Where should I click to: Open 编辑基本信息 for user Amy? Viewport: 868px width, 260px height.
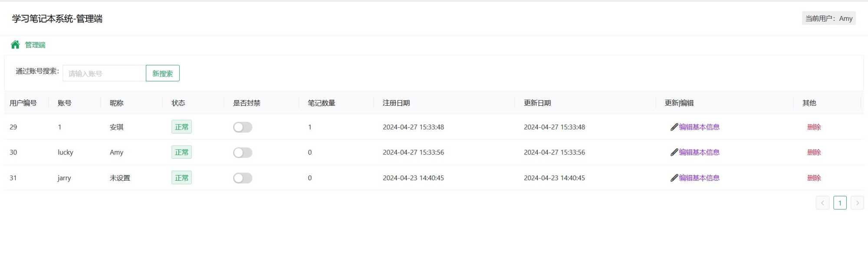pyautogui.click(x=699, y=152)
